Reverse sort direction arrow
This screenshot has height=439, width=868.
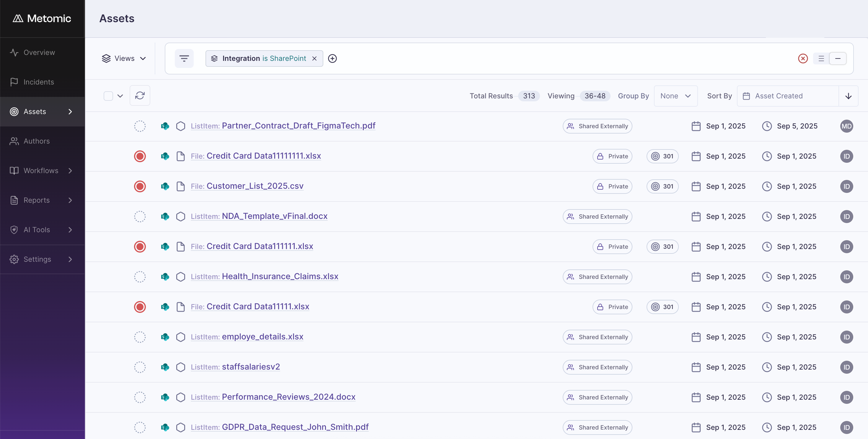(x=849, y=96)
